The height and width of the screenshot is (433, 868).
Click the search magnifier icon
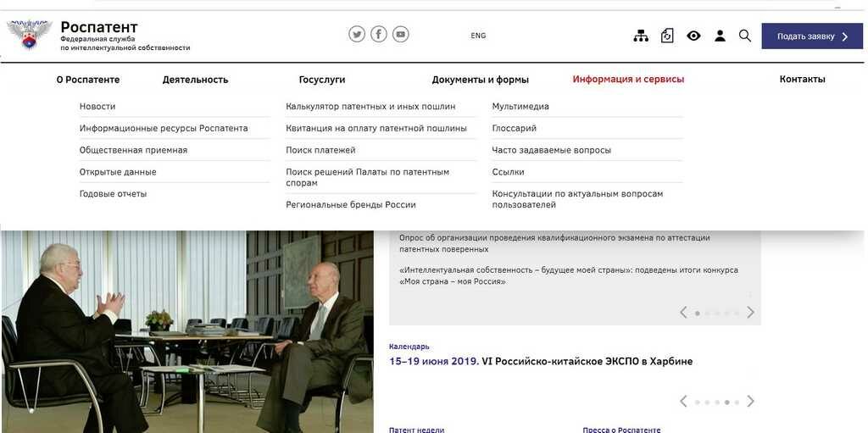[745, 36]
